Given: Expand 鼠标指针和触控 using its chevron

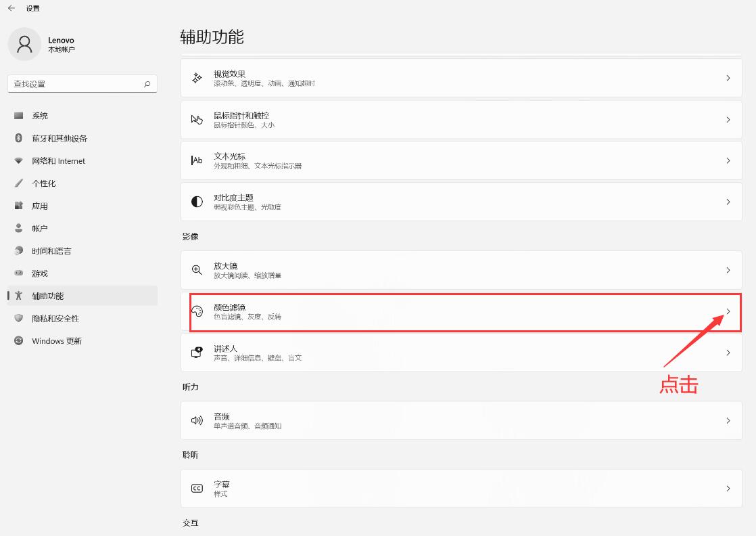Looking at the screenshot, I should point(728,119).
